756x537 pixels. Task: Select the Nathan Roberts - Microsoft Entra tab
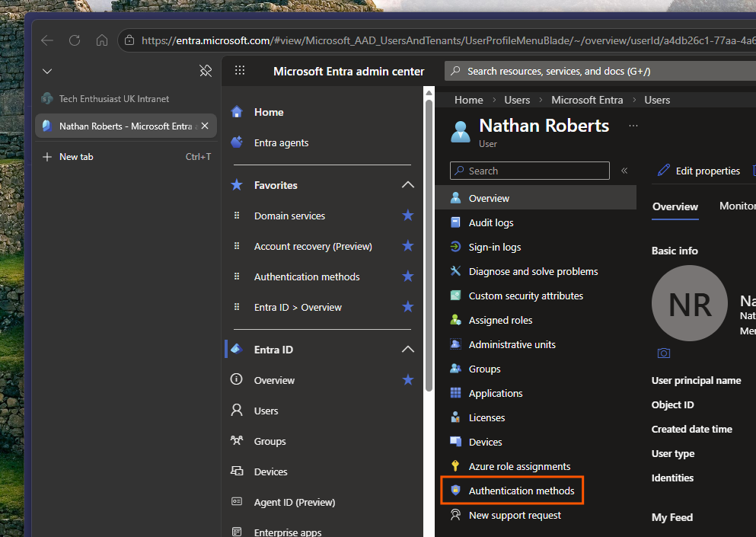point(126,126)
